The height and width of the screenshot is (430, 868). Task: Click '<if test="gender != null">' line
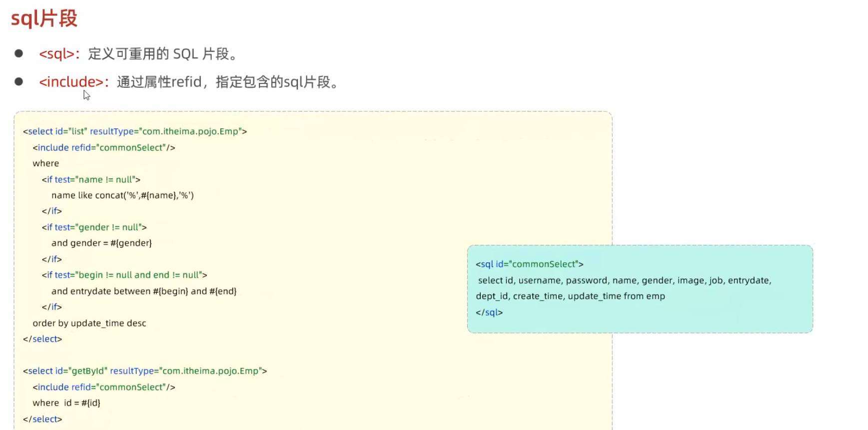pyautogui.click(x=94, y=227)
